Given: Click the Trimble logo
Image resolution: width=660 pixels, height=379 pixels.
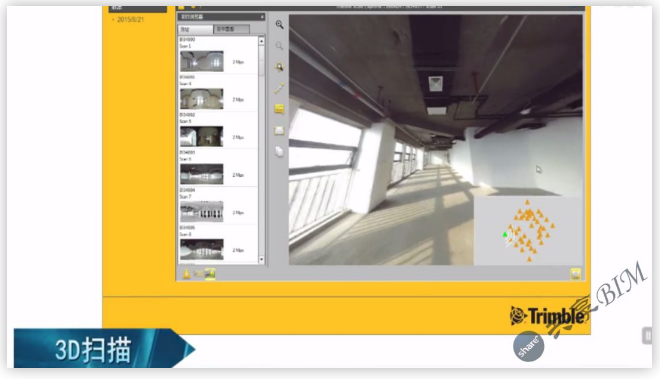Looking at the screenshot, I should pos(548,316).
